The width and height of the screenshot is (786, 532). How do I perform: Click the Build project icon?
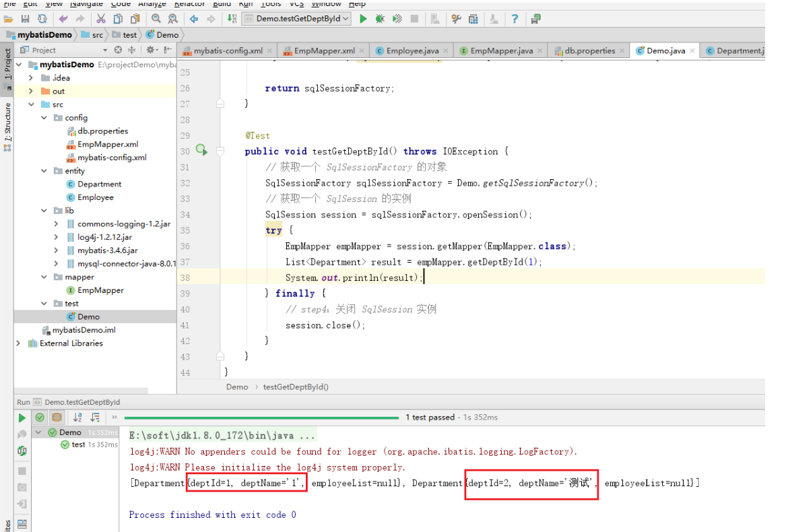coord(232,19)
